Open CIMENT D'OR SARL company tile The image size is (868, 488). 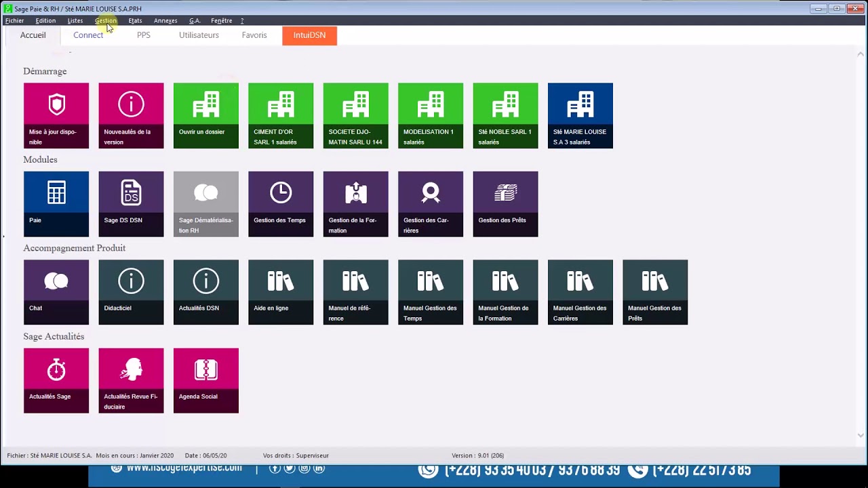click(281, 115)
